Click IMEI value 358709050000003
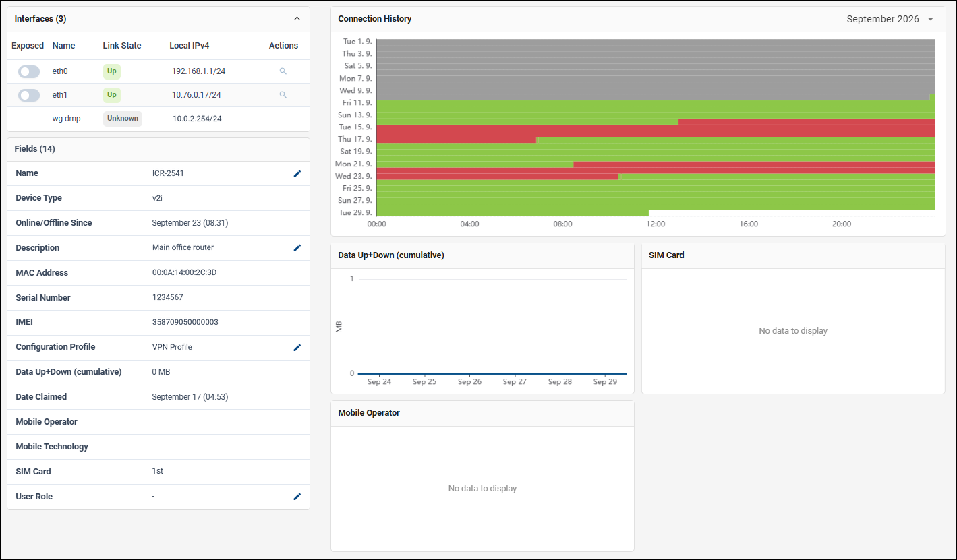The height and width of the screenshot is (560, 957). coord(185,323)
